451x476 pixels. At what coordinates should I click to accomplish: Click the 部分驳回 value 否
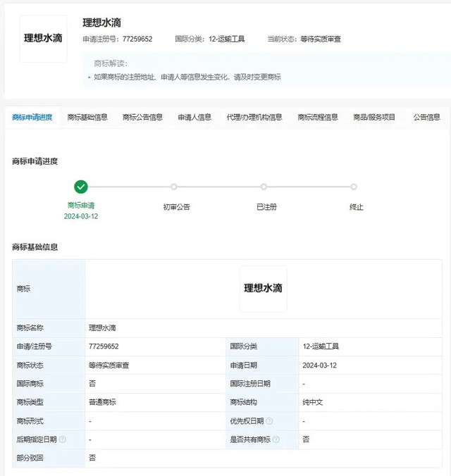[92, 458]
